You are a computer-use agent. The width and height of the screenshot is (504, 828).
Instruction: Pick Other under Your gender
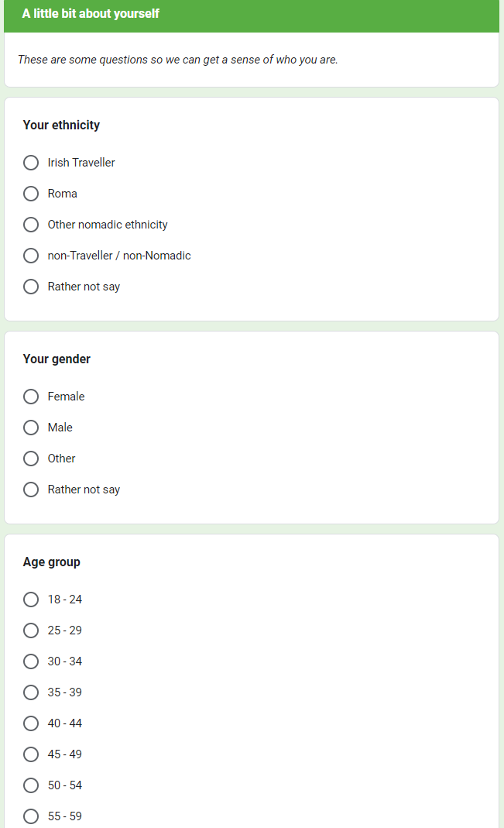31,459
